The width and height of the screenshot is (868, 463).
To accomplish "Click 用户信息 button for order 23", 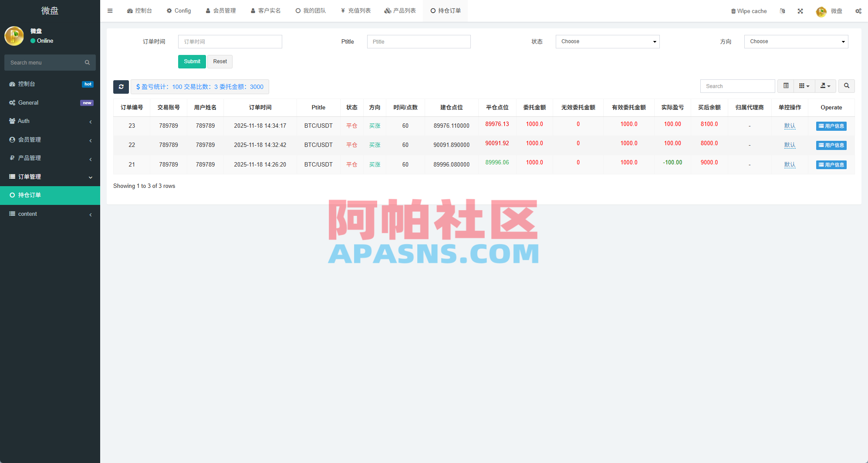I will pyautogui.click(x=831, y=126).
